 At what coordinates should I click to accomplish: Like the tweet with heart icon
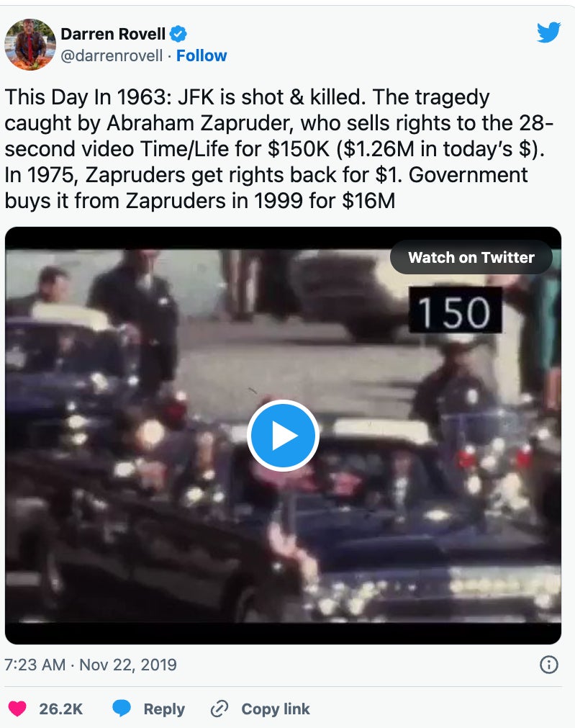pyautogui.click(x=18, y=709)
